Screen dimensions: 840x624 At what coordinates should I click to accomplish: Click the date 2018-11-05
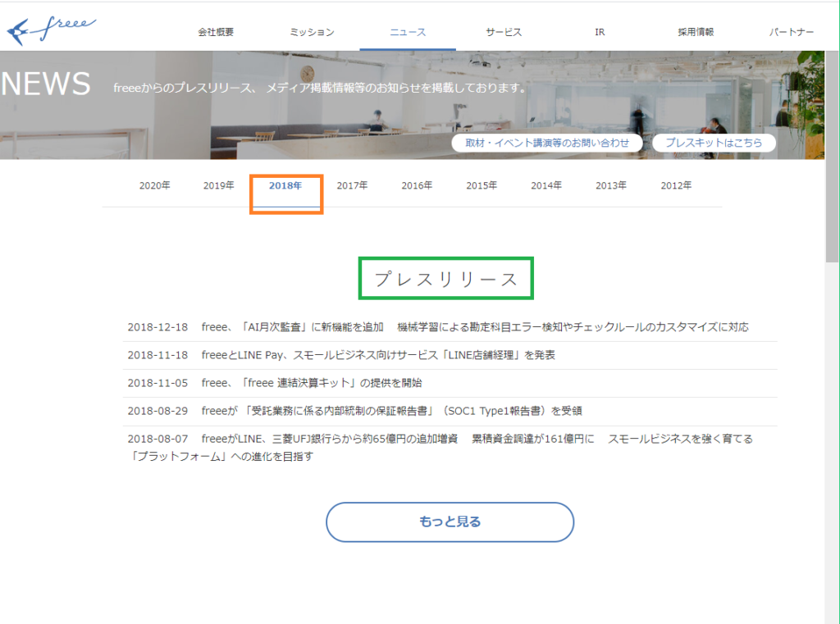pos(157,383)
